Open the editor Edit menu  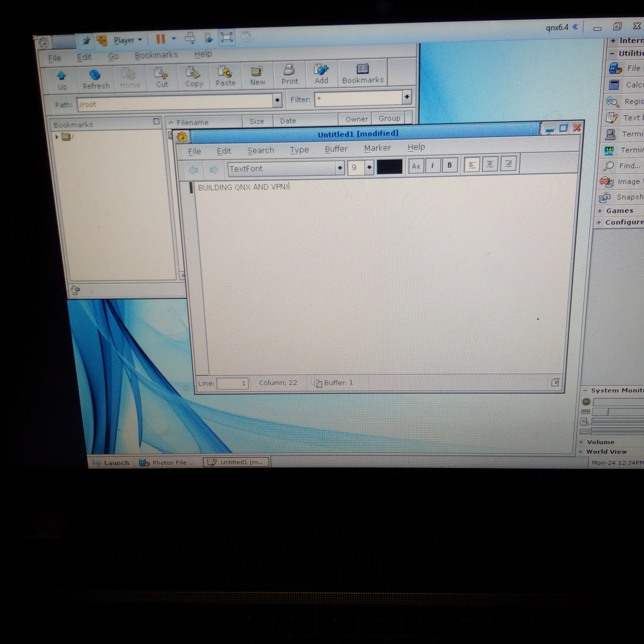point(224,151)
